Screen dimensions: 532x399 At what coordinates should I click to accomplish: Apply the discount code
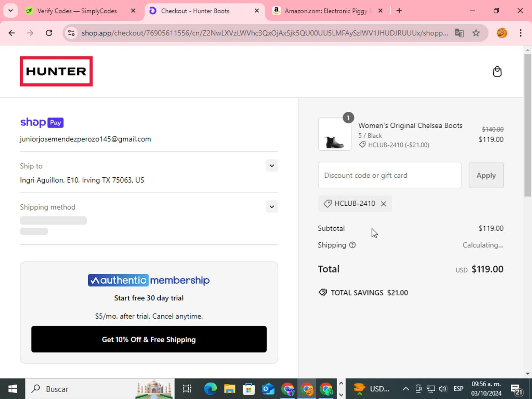coord(486,175)
